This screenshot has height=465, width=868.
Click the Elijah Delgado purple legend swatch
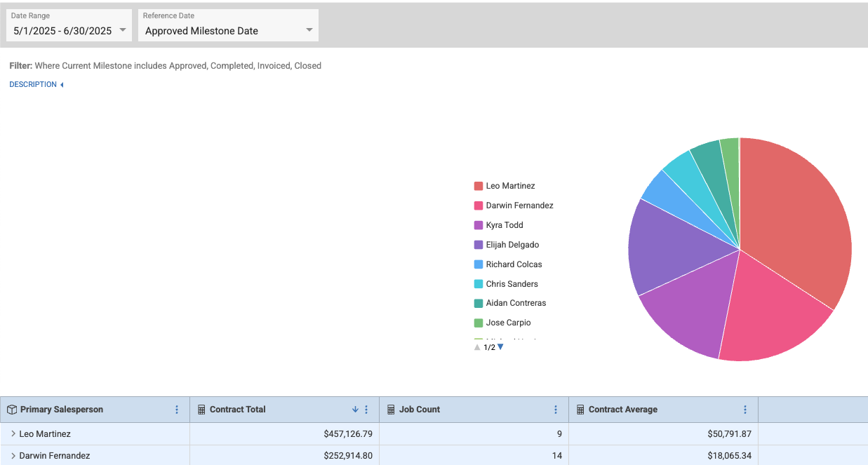point(479,245)
